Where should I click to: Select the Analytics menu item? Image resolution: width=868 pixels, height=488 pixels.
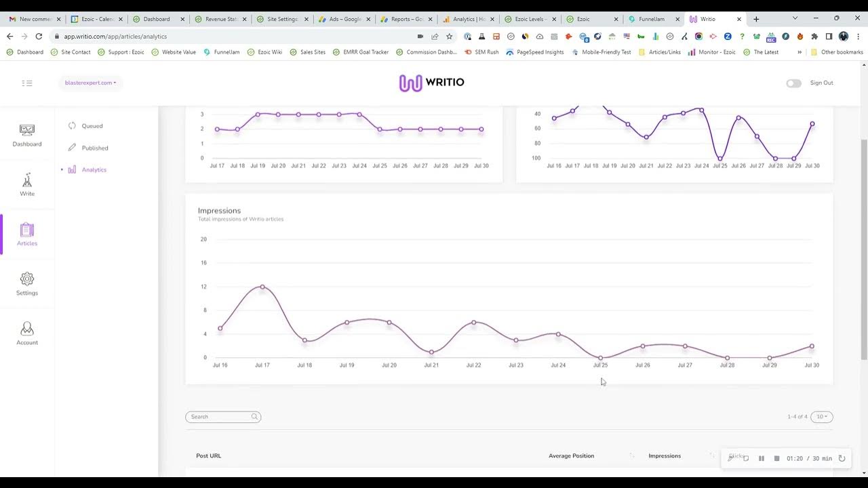pyautogui.click(x=94, y=169)
